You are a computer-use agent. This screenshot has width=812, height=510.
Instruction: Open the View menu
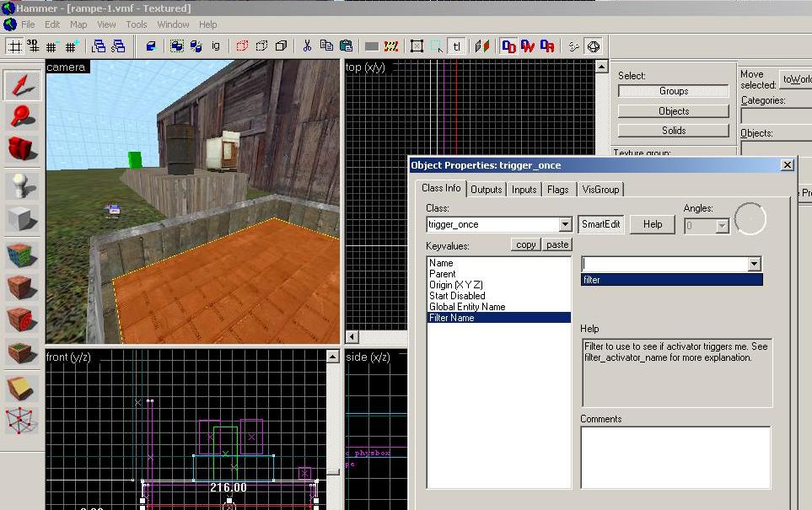coord(106,24)
